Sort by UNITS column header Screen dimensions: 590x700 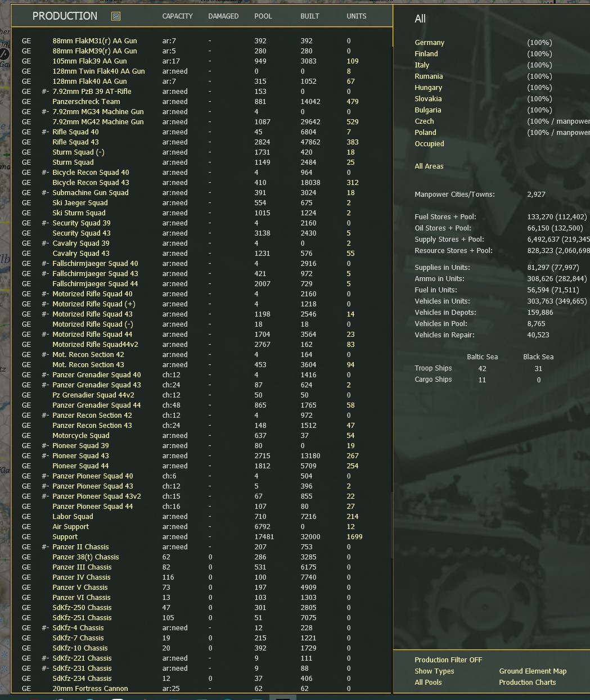[x=357, y=16]
